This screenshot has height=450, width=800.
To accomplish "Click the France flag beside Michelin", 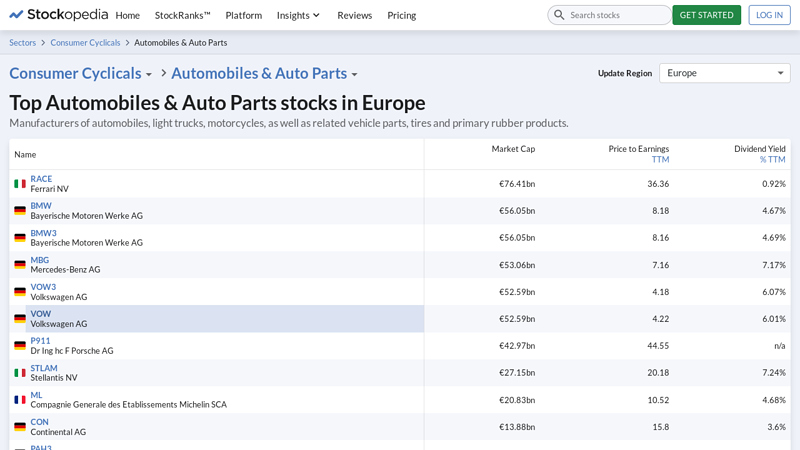I will click(20, 399).
